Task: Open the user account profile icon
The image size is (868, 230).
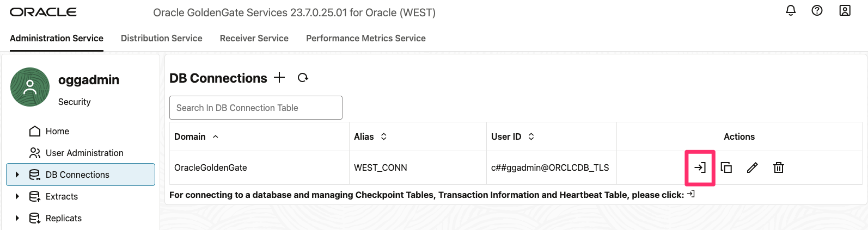Action: coord(845,10)
